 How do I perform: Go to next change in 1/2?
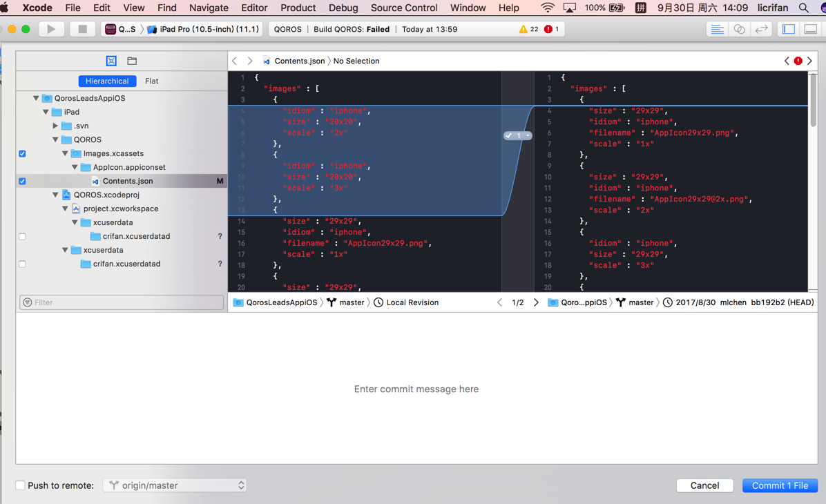[536, 302]
